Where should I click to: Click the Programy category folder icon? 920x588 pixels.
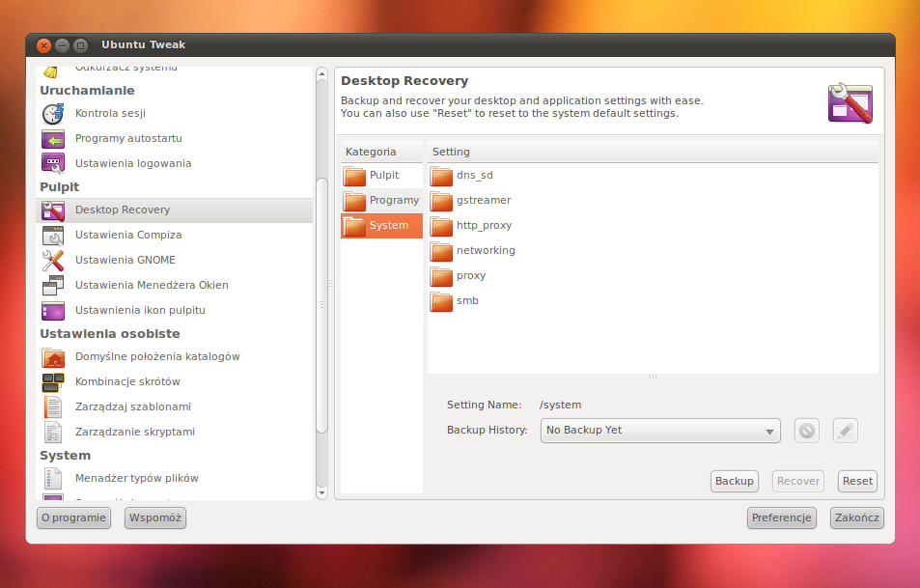pos(354,201)
